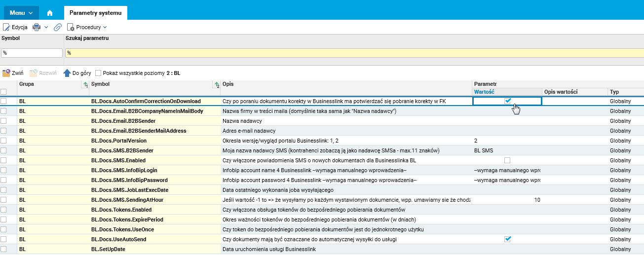Select the BL.Docs.PortalVersion row checkbox
The height and width of the screenshot is (255, 644).
tap(4, 141)
